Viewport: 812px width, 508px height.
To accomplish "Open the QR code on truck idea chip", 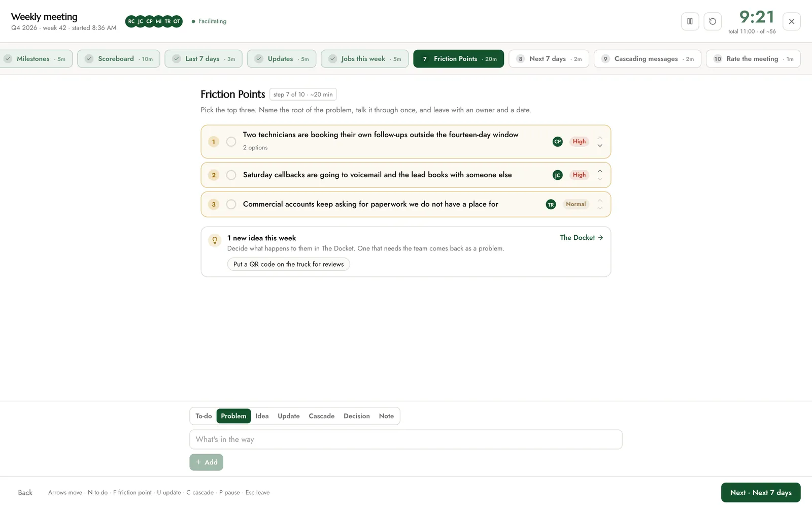I will coord(288,264).
